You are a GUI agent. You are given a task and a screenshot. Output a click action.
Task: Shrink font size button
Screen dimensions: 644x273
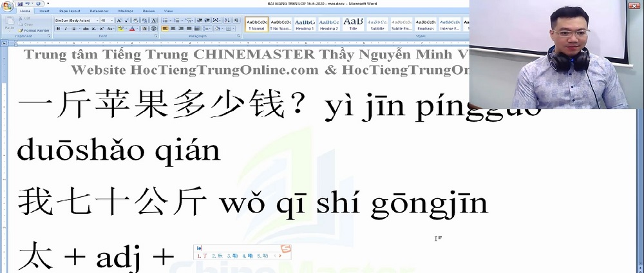pyautogui.click(x=126, y=21)
